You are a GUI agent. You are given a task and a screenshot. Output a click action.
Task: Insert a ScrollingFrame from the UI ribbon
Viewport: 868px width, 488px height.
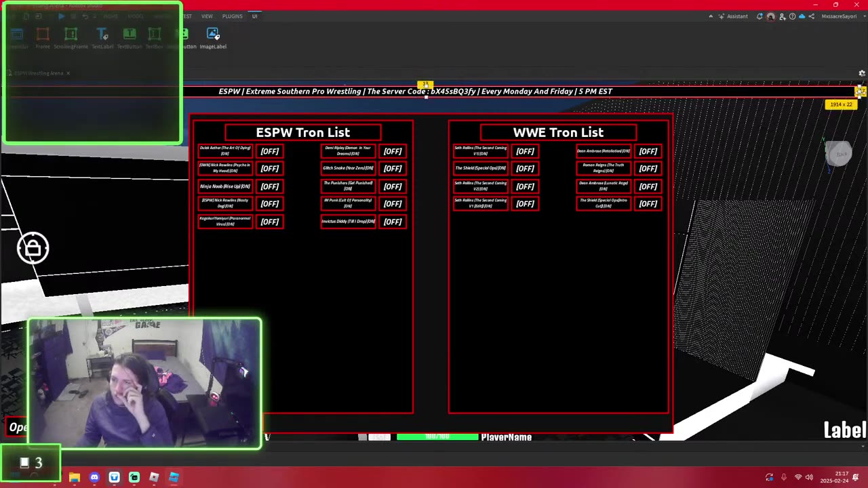71,38
